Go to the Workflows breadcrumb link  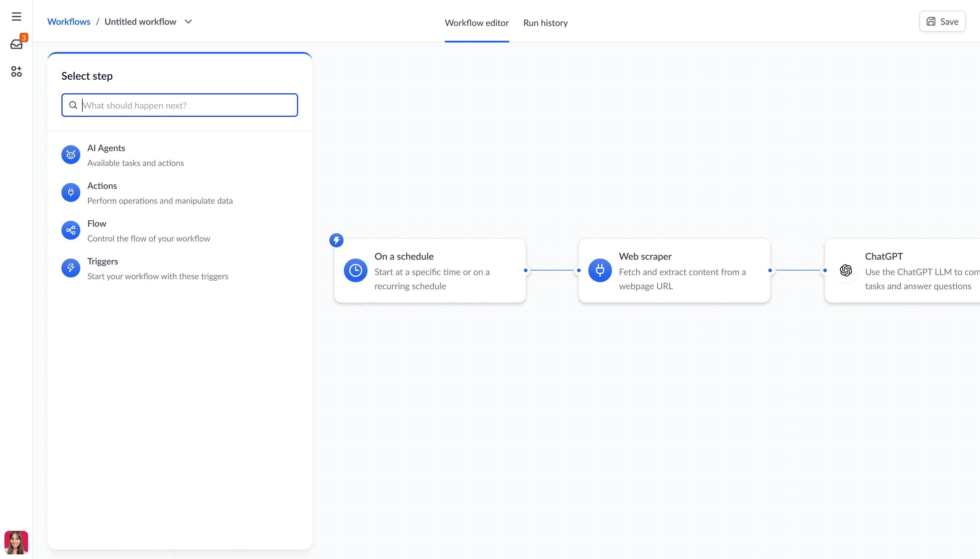pyautogui.click(x=69, y=22)
